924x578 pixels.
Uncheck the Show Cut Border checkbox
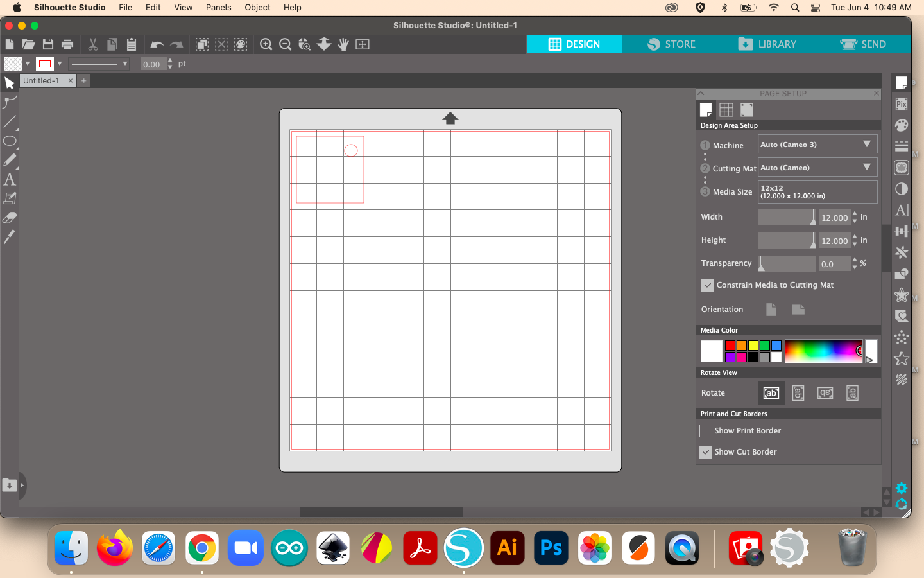pos(706,452)
